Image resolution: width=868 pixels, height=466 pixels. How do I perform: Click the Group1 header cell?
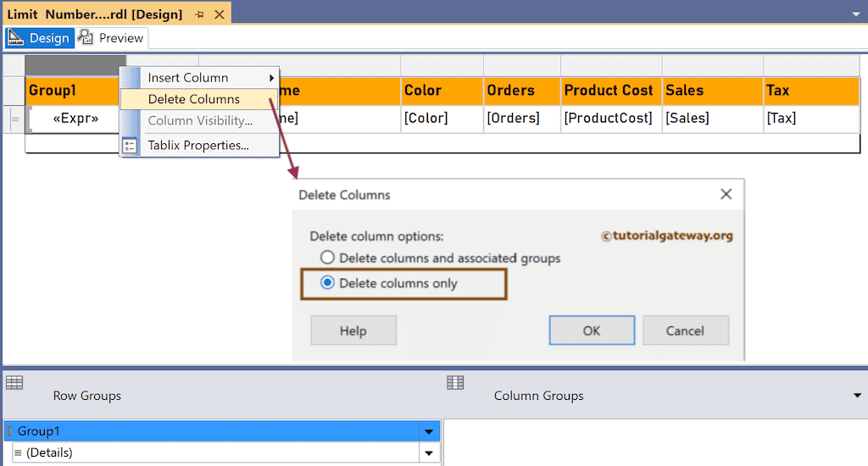(x=73, y=91)
